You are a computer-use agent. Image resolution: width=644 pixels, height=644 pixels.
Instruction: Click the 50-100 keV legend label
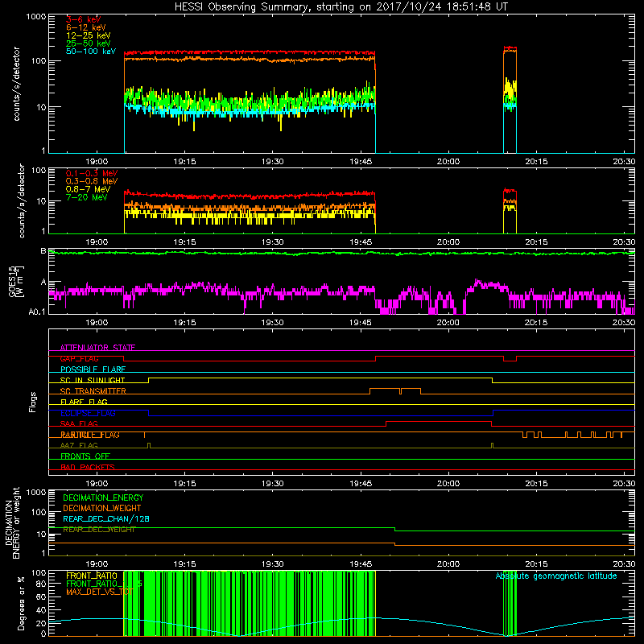click(x=91, y=52)
